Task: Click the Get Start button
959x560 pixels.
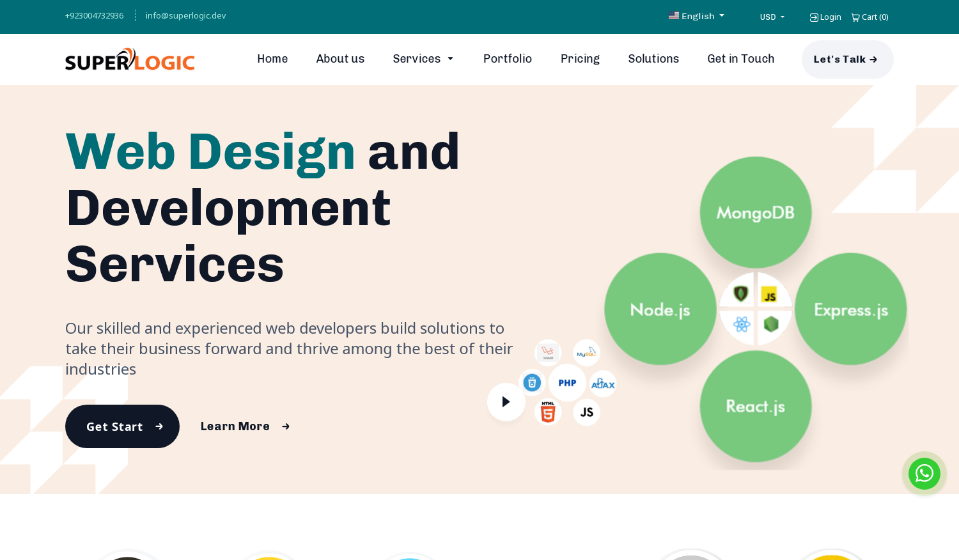Action: click(x=122, y=426)
